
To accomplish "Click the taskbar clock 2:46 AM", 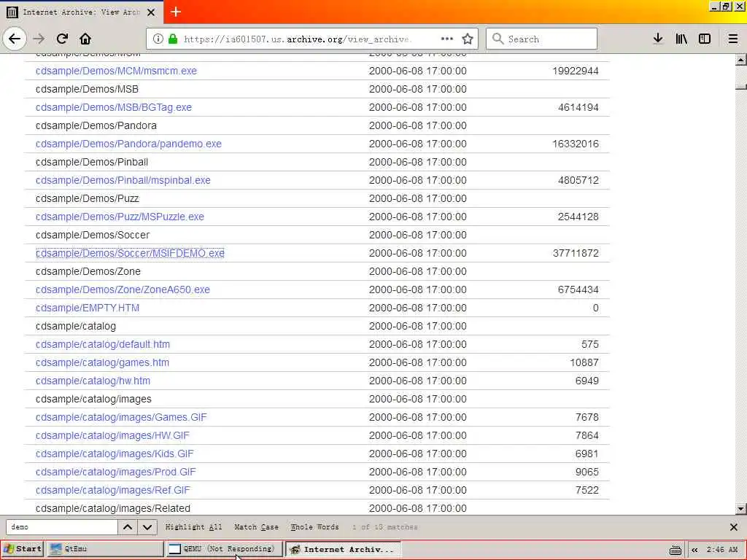I will pos(722,550).
